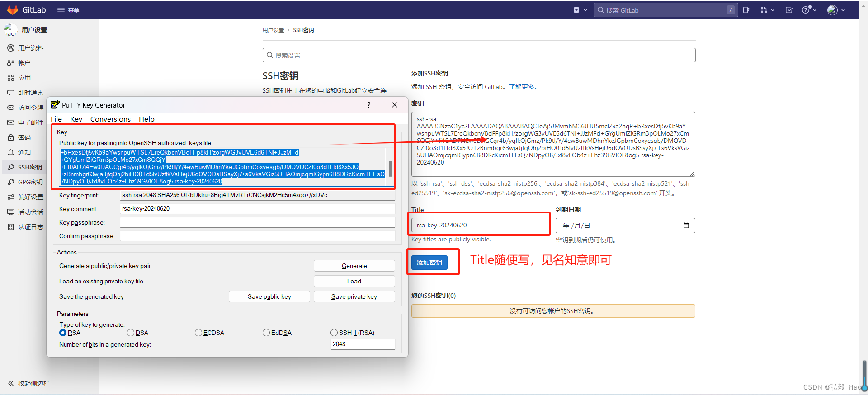The width and height of the screenshot is (868, 395).
Task: Open the Conversions menu in PuTTYgen
Action: [x=110, y=119]
